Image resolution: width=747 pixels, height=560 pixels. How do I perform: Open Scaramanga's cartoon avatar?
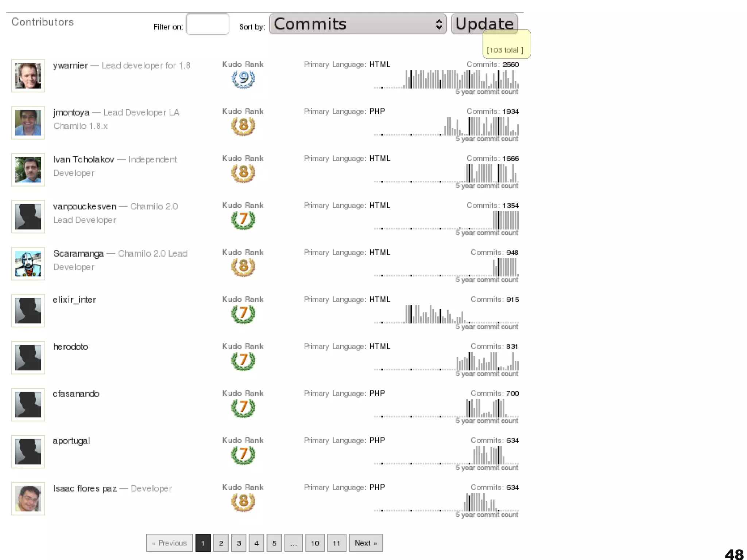point(28,264)
